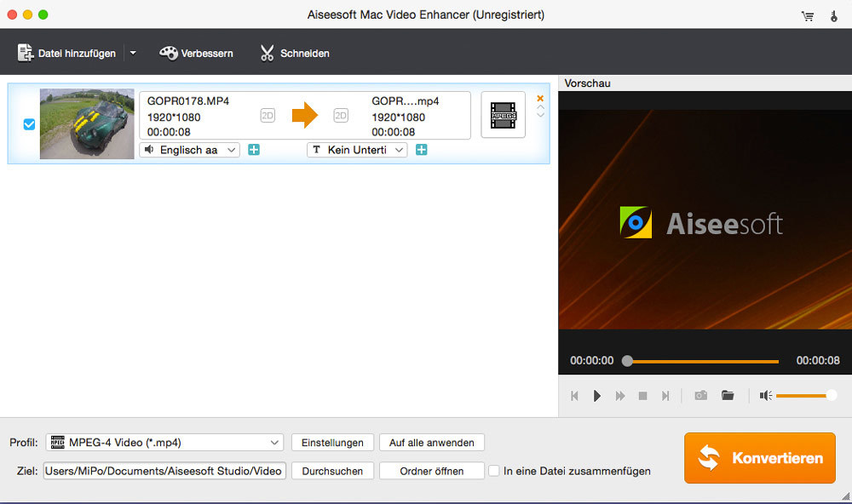Open the snapshot folder icon
This screenshot has width=852, height=504.
[728, 395]
